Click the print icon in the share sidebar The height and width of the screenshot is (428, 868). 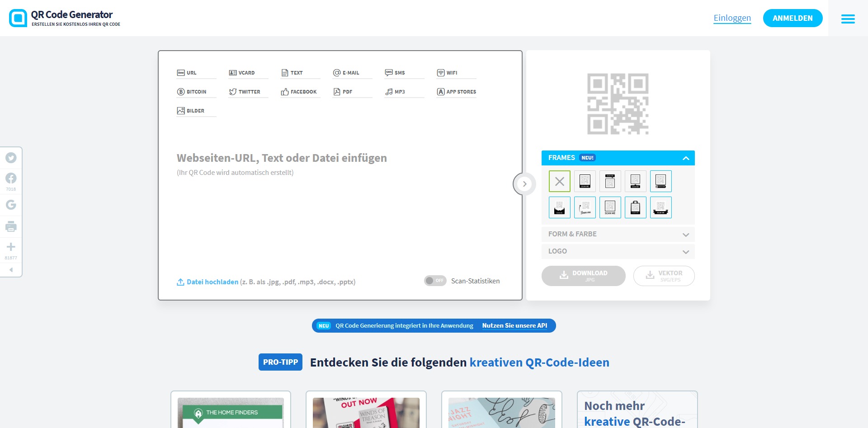pos(10,226)
